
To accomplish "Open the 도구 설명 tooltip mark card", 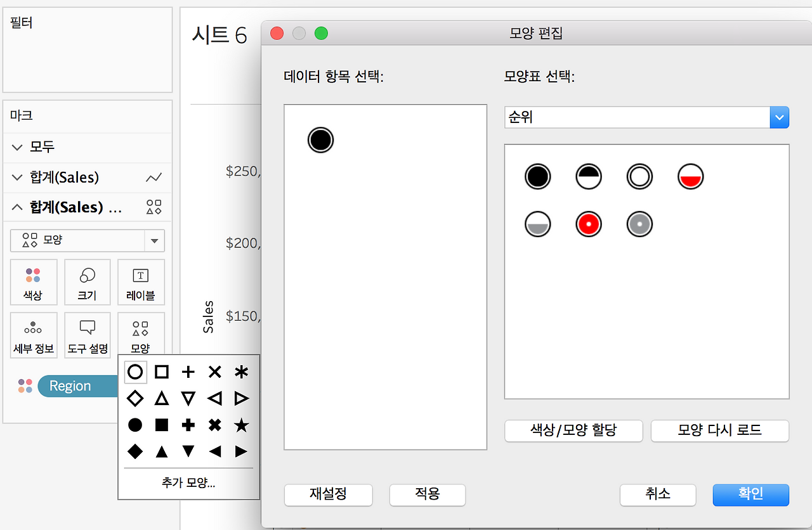I will coord(88,335).
